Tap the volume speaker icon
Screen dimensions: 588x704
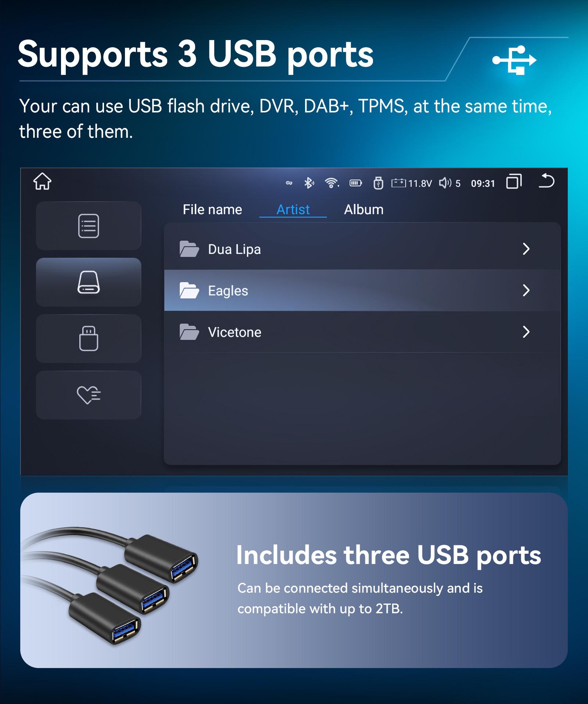(x=445, y=183)
